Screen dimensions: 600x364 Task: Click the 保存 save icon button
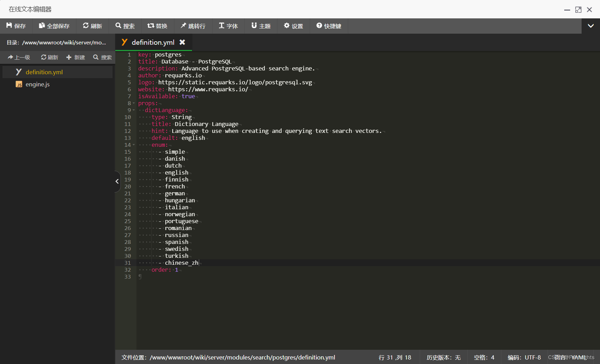pyautogui.click(x=16, y=26)
